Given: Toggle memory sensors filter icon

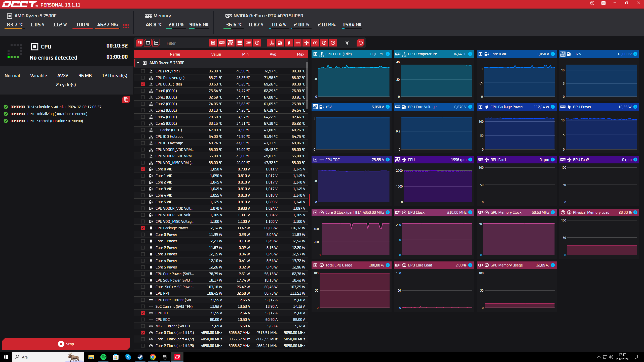Looking at the screenshot, I should [x=248, y=43].
